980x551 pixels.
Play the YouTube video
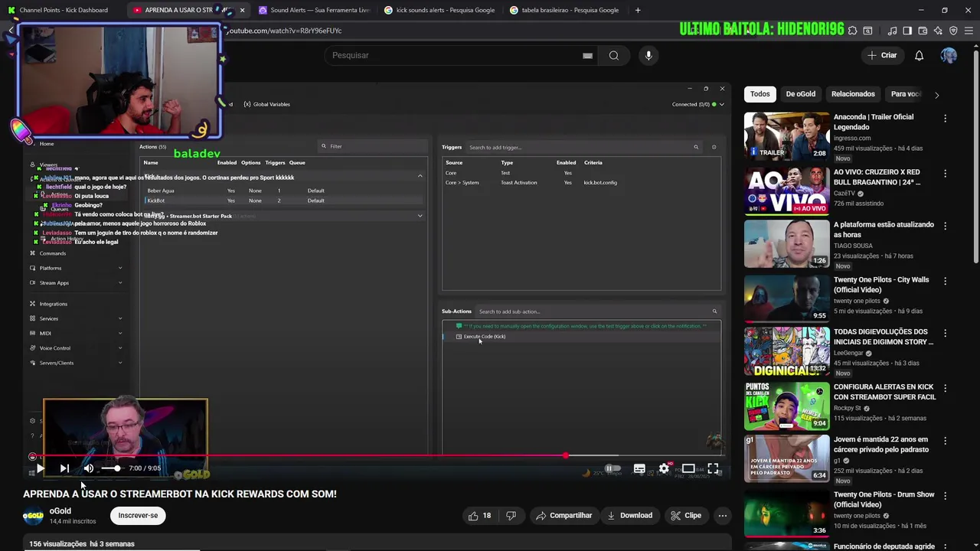[41, 468]
